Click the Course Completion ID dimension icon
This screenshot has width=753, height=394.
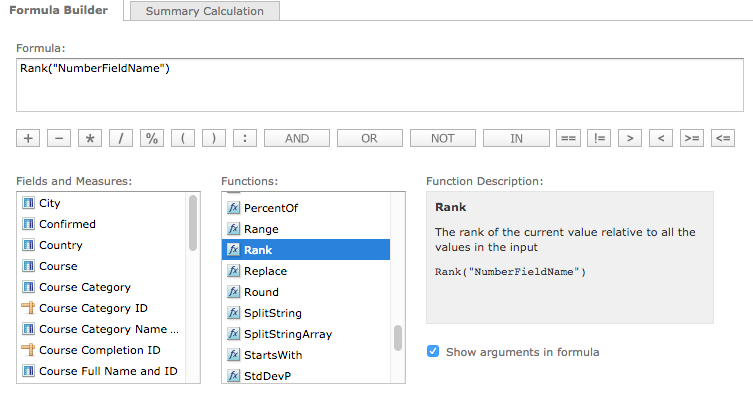tap(28, 350)
